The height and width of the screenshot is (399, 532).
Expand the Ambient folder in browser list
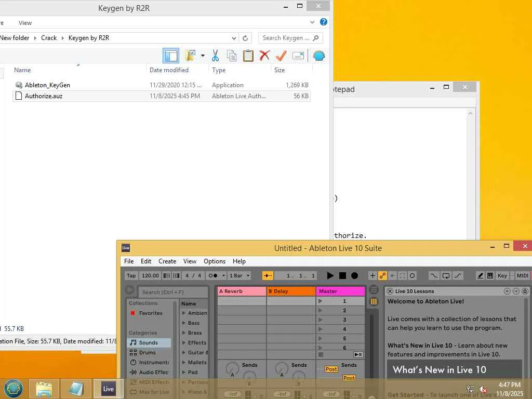click(183, 313)
